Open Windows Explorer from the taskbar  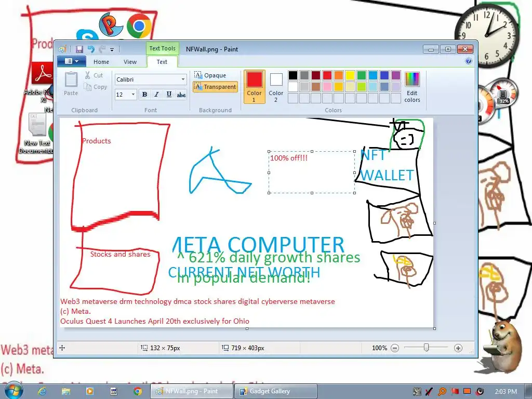(x=66, y=391)
